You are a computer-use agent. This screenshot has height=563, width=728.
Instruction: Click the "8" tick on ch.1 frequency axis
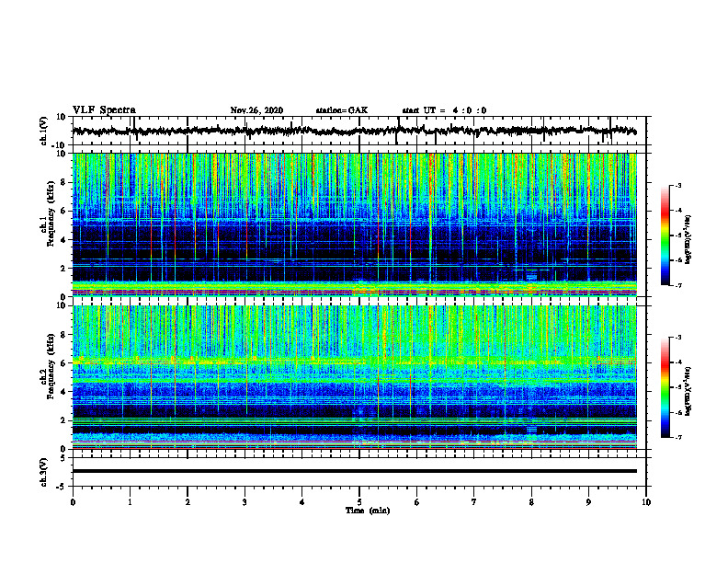(x=64, y=182)
